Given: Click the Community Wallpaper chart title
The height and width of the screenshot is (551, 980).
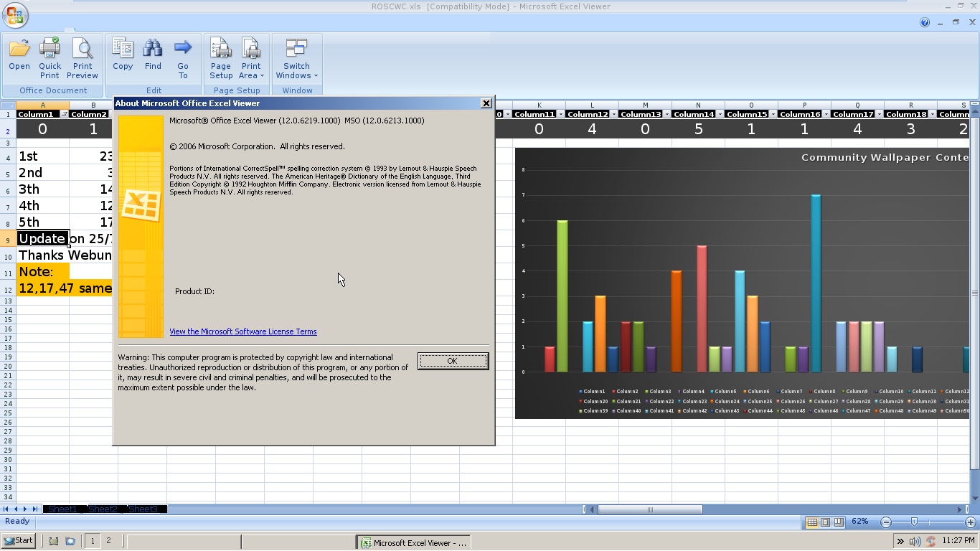Looking at the screenshot, I should tap(885, 157).
